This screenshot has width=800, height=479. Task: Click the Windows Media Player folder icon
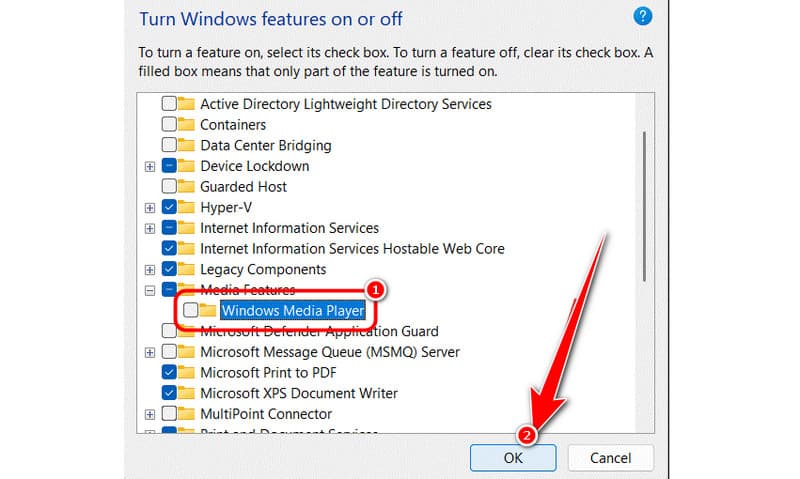[x=209, y=310]
